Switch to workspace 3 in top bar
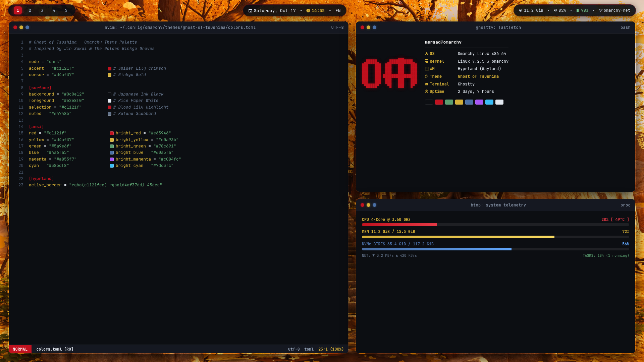This screenshot has height=362, width=644. [42, 10]
